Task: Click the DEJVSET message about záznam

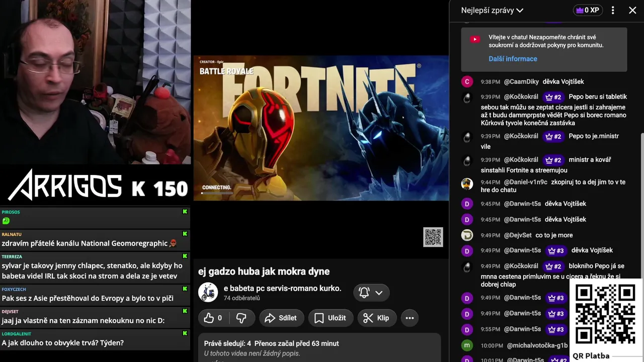Action: click(x=83, y=321)
